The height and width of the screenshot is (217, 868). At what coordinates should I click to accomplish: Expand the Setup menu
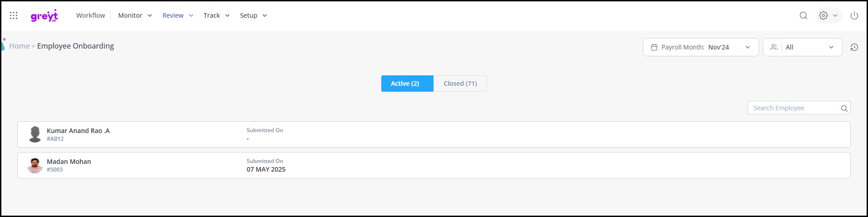(253, 15)
